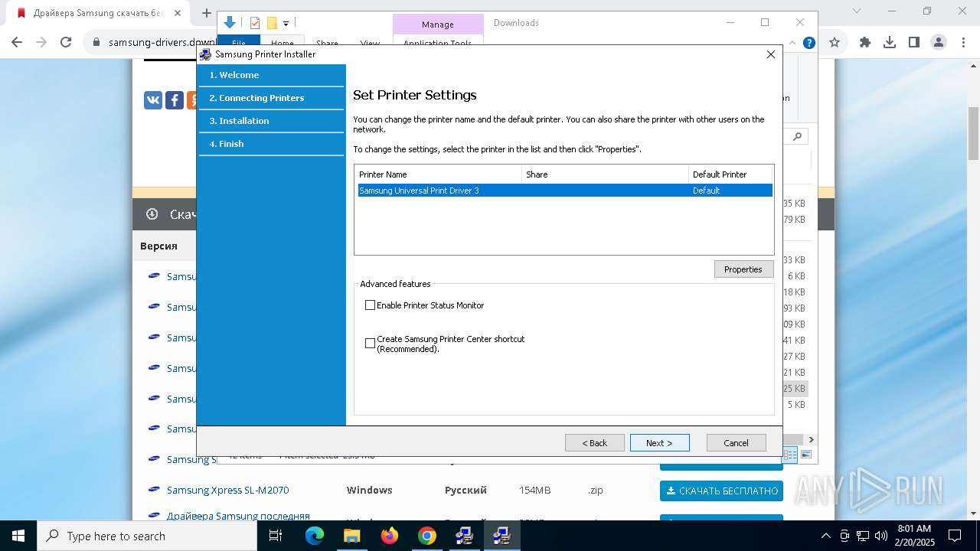Share page via VK icon

click(x=153, y=100)
